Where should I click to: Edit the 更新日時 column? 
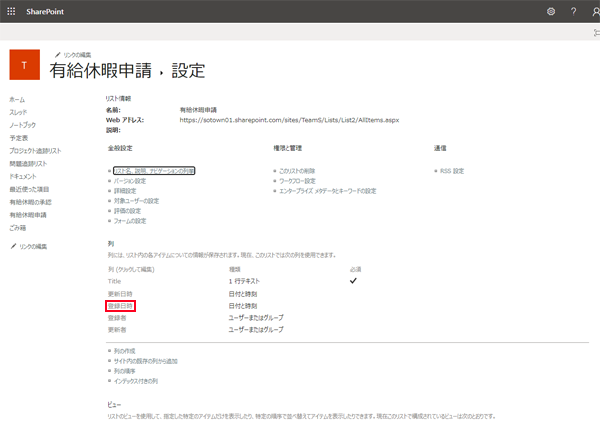120,294
